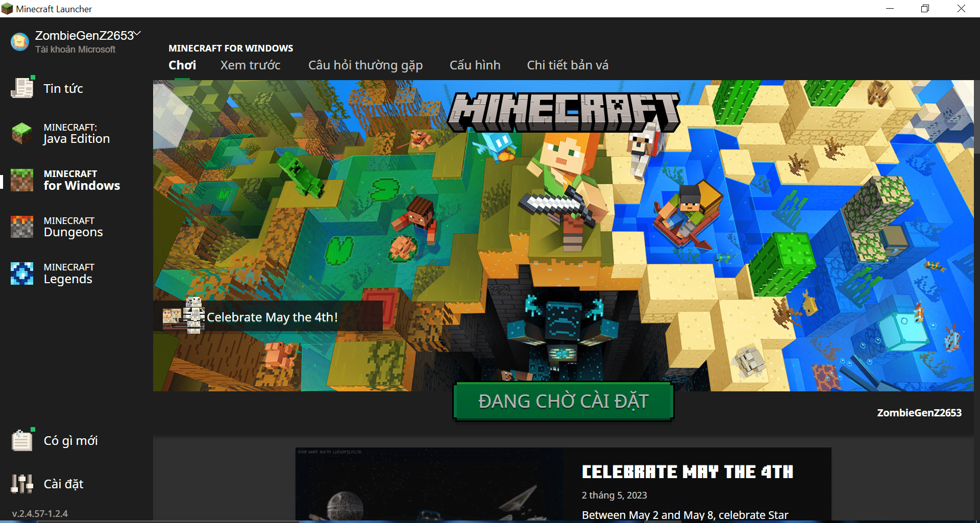Open the Tin tức sidebar label
The image size is (980, 523).
click(x=63, y=88)
